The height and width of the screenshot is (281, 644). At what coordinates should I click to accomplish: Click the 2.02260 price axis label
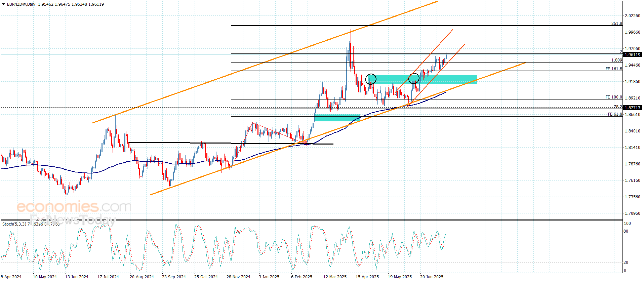(632, 16)
